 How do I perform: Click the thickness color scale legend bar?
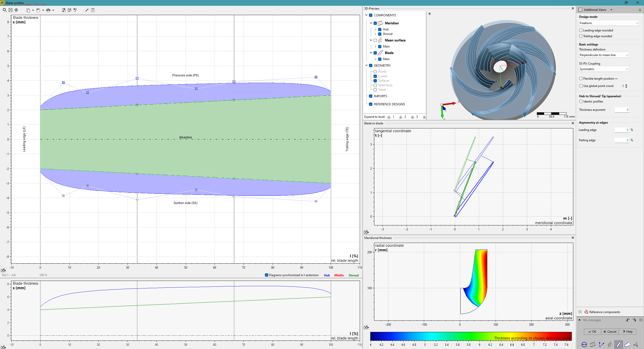click(x=471, y=336)
